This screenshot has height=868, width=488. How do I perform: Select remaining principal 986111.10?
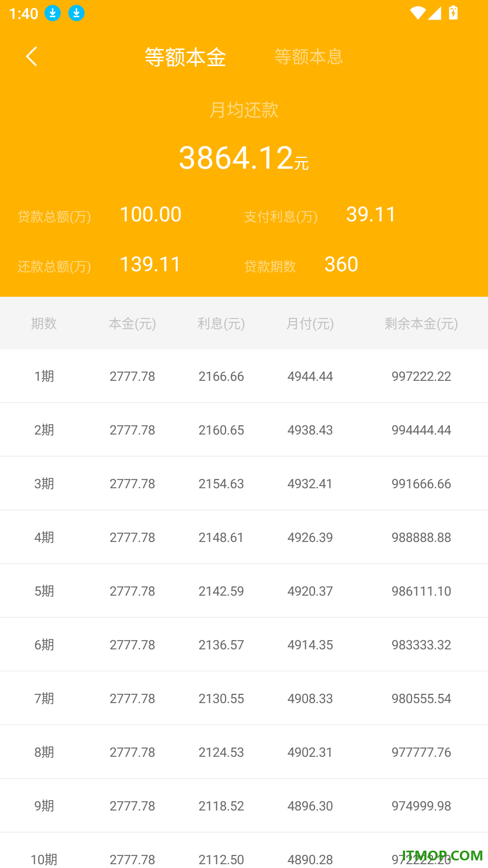click(421, 591)
